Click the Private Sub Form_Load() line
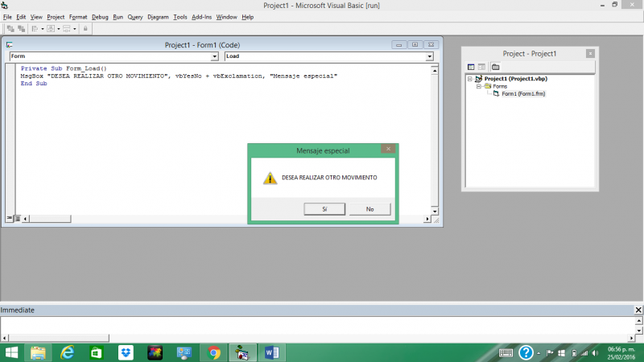This screenshot has width=644, height=362. point(64,68)
